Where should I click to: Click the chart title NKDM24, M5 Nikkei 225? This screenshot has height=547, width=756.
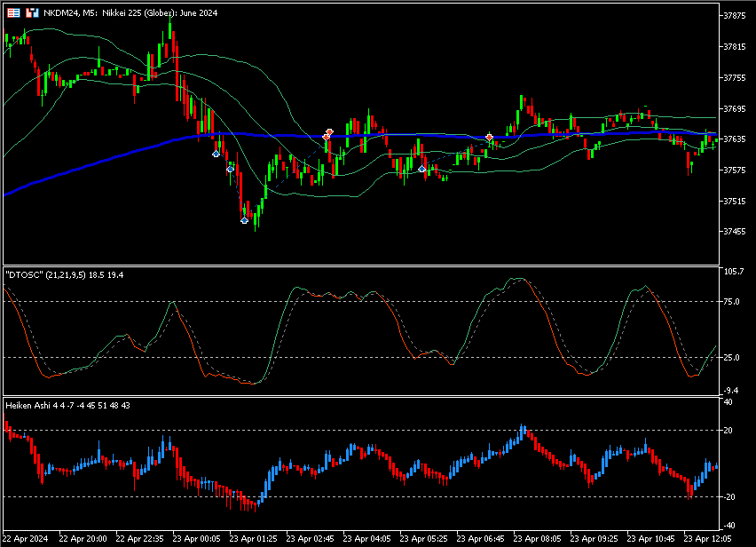click(x=130, y=13)
